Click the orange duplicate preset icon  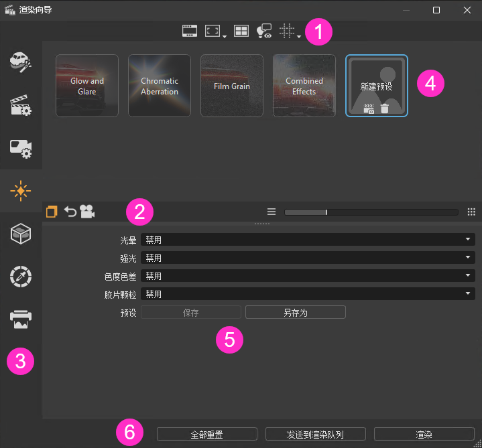click(x=52, y=212)
